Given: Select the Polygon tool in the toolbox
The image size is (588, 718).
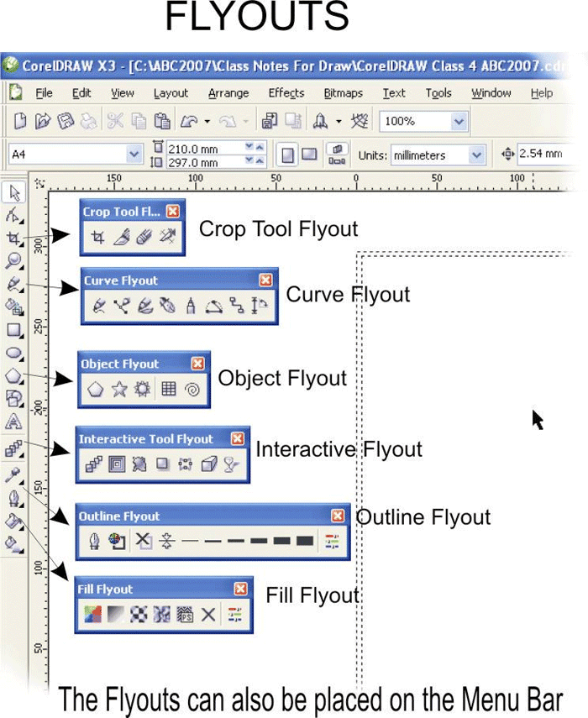Looking at the screenshot, I should tap(14, 376).
